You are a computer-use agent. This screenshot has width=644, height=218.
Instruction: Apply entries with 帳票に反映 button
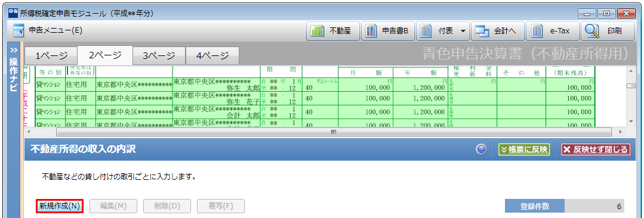coord(524,150)
